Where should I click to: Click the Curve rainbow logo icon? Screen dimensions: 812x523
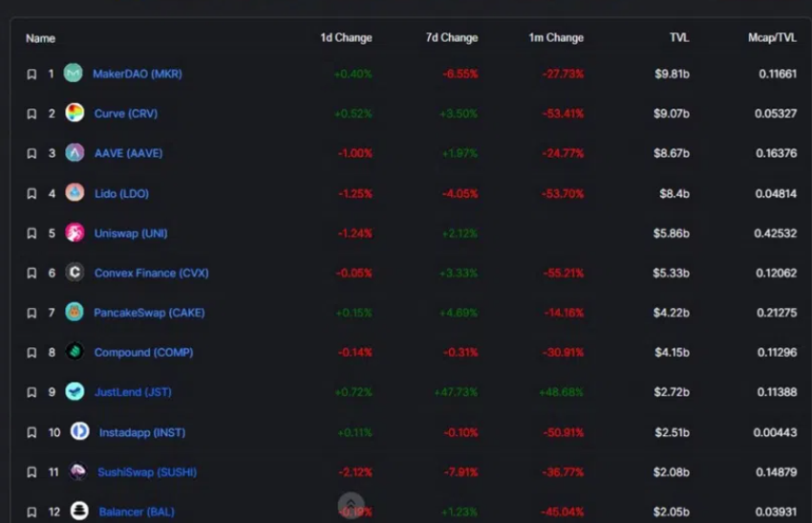75,113
